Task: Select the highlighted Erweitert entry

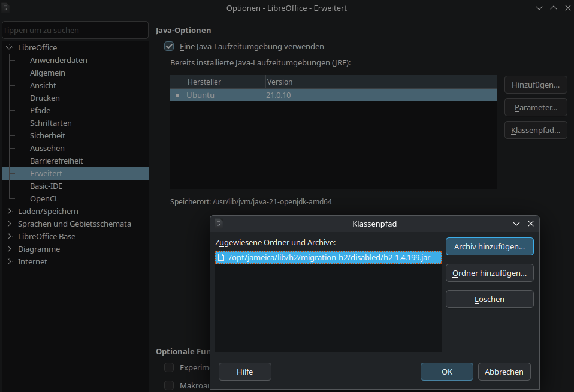Action: (75, 173)
